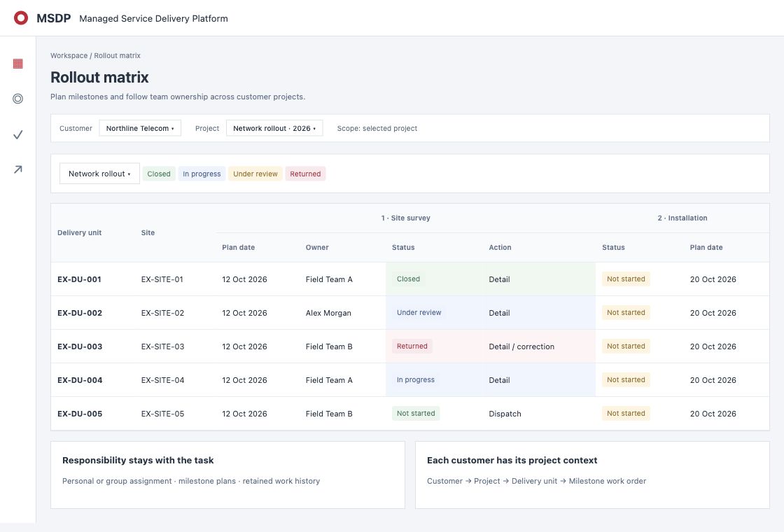The height and width of the screenshot is (532, 784).
Task: Open the diagonal arrow sidebar icon
Action: pos(18,169)
